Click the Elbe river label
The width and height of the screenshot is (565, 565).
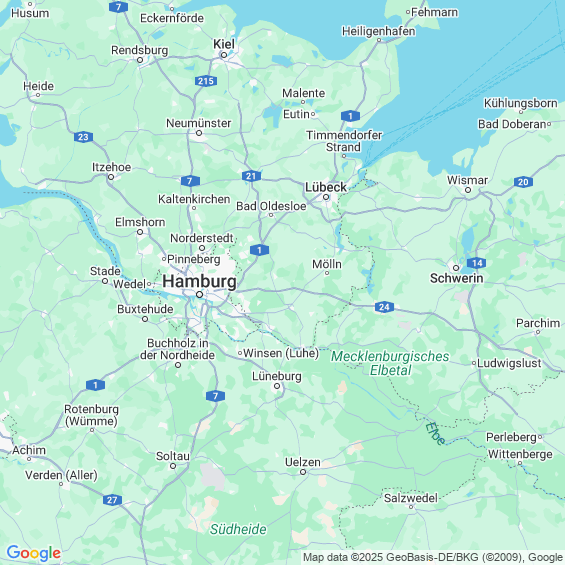click(436, 433)
